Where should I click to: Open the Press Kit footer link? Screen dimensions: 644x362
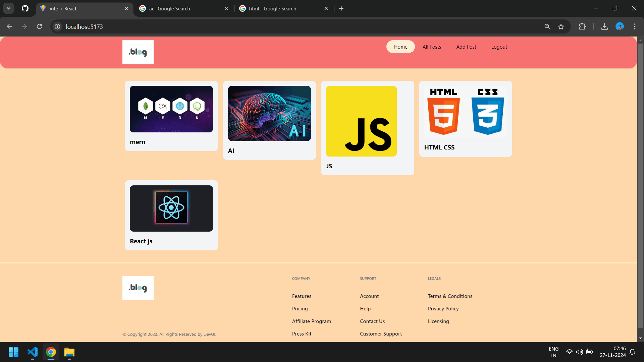[x=302, y=334]
